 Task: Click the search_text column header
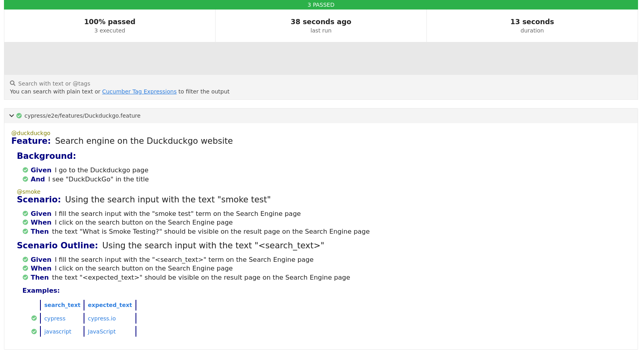point(62,305)
